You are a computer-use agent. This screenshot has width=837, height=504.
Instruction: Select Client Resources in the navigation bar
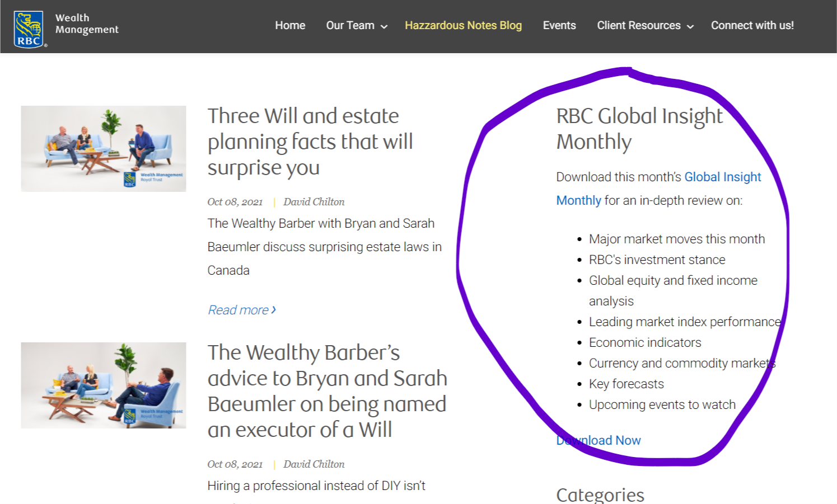(x=638, y=26)
